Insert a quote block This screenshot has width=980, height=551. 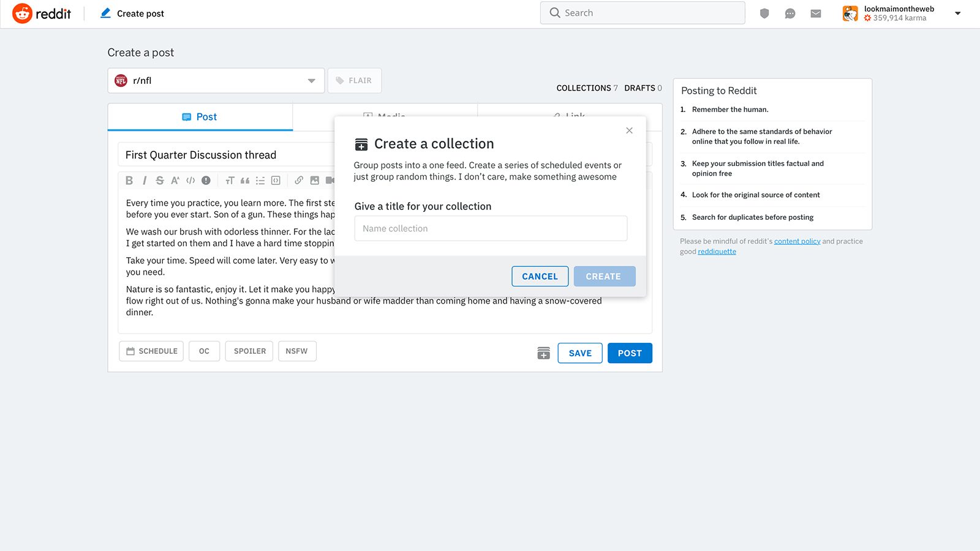[245, 181]
